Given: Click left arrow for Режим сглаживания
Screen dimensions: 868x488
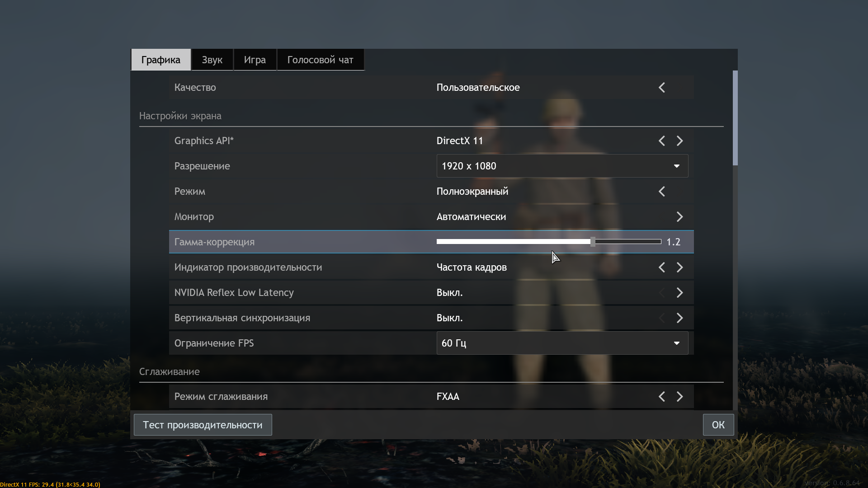Looking at the screenshot, I should (x=662, y=397).
